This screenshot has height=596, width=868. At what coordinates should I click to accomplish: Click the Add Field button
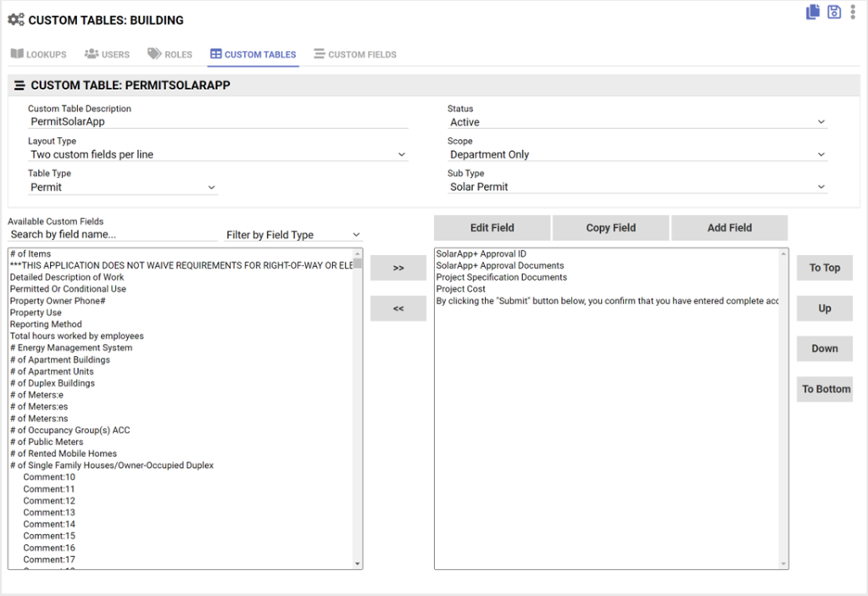(729, 227)
